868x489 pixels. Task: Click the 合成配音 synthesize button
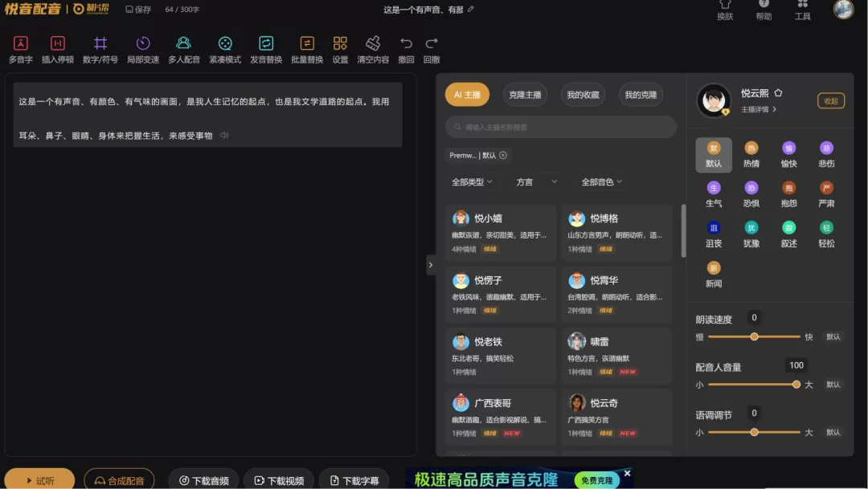(119, 479)
